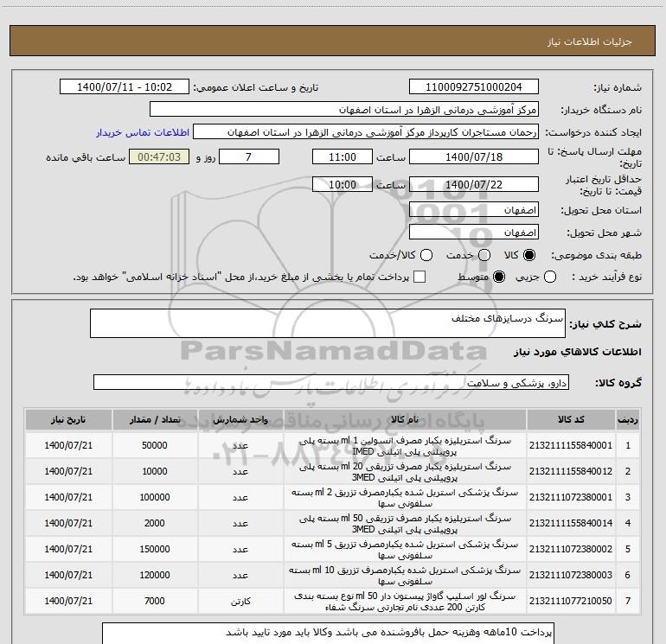Select item code 213211072380001
The height and width of the screenshot is (644, 666).
(x=571, y=497)
